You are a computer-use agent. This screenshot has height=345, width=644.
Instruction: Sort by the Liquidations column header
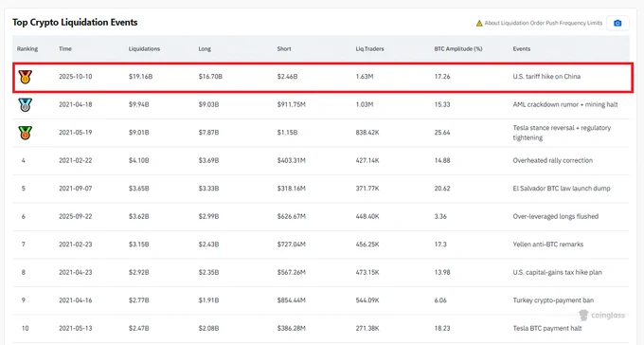144,49
